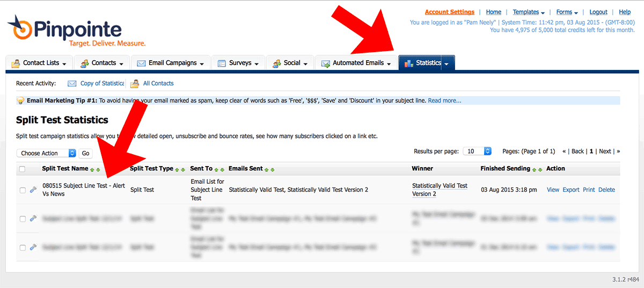The height and width of the screenshot is (288, 644).
Task: Sort Emails Sent descending arrow
Action: coord(273,170)
